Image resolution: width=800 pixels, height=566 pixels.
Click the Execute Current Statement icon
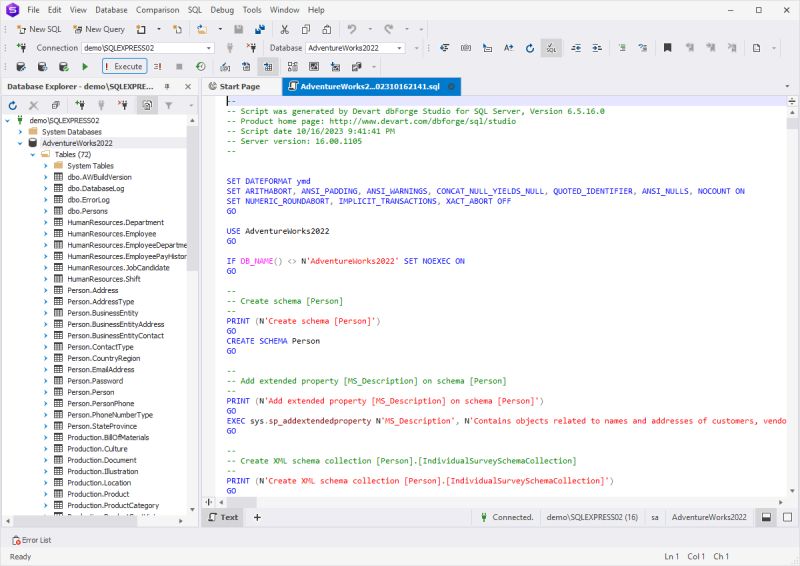[x=158, y=66]
